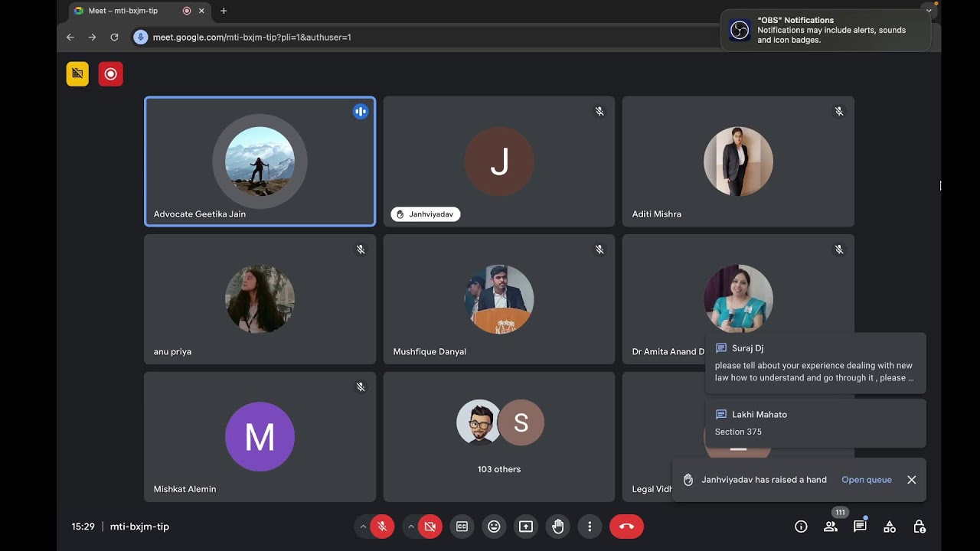The height and width of the screenshot is (551, 980).
Task: Open More options three-dot menu
Action: coord(590,527)
